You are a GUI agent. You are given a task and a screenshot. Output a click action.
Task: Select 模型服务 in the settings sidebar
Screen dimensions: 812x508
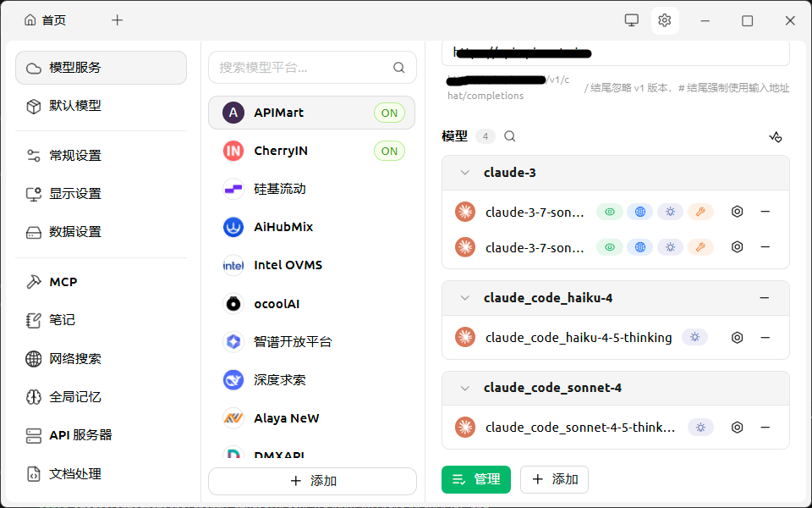coord(101,68)
